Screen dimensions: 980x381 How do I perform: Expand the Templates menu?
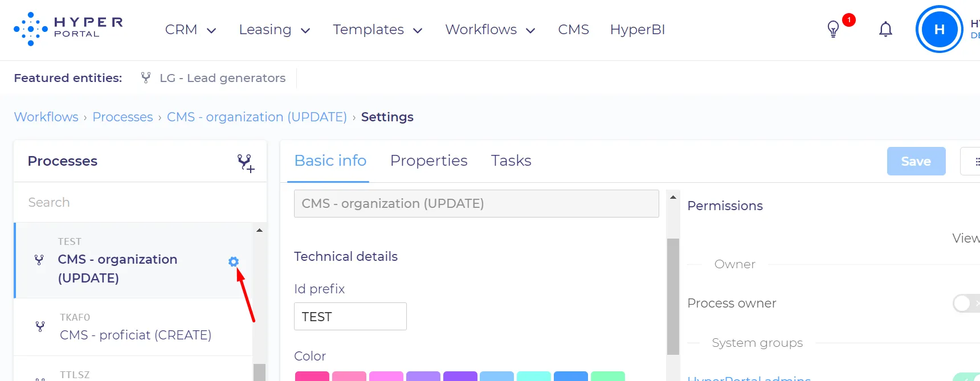pos(377,30)
